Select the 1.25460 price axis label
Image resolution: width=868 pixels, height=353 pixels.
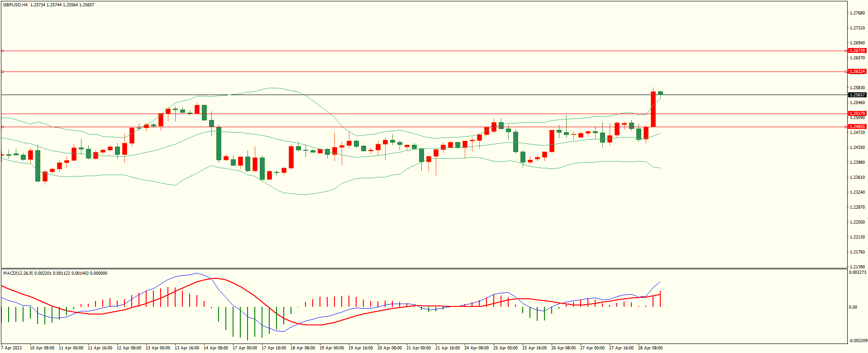[858, 103]
